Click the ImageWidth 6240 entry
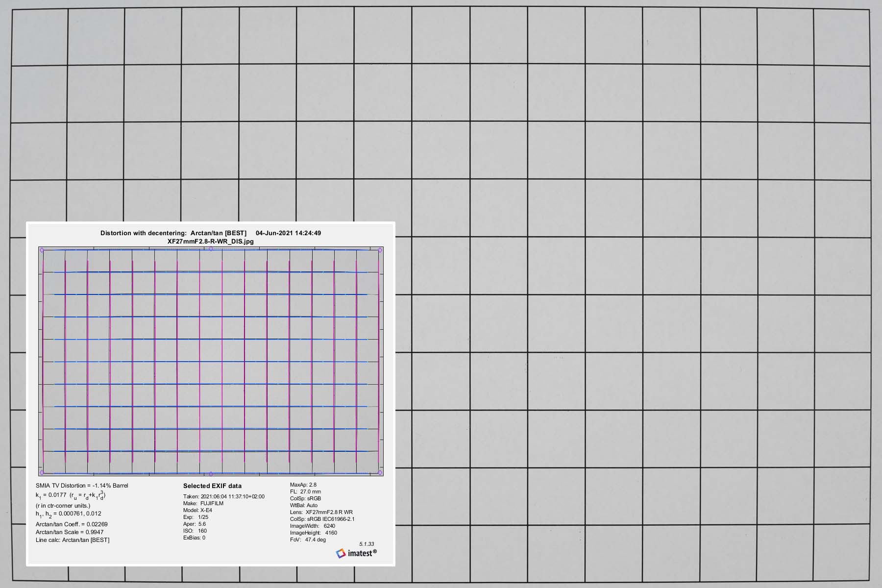The image size is (882, 588). point(313,526)
